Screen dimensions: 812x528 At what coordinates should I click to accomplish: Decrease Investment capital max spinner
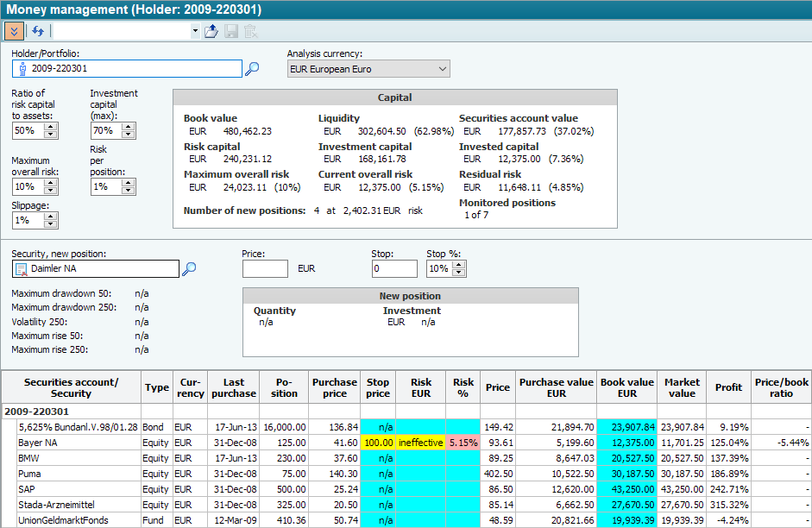pyautogui.click(x=129, y=135)
